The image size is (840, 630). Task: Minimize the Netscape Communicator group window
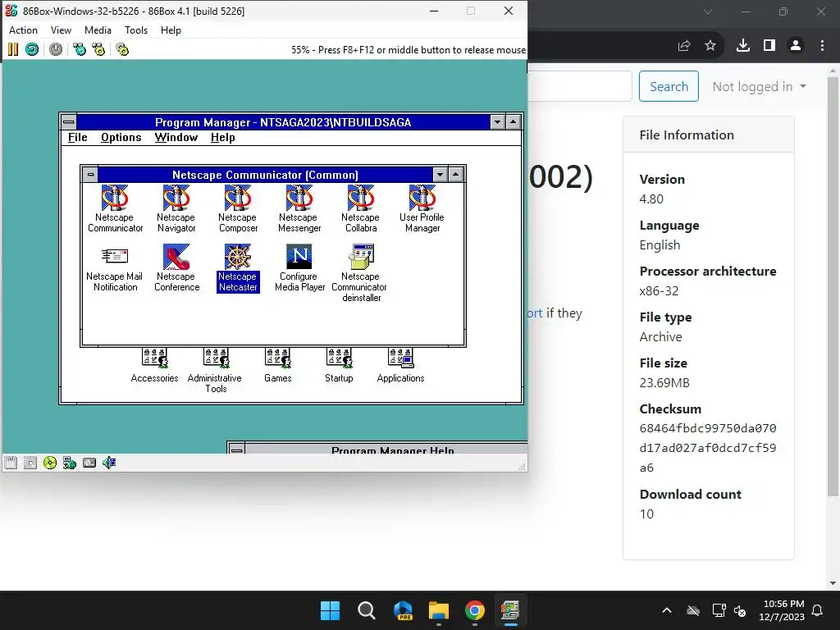(440, 175)
